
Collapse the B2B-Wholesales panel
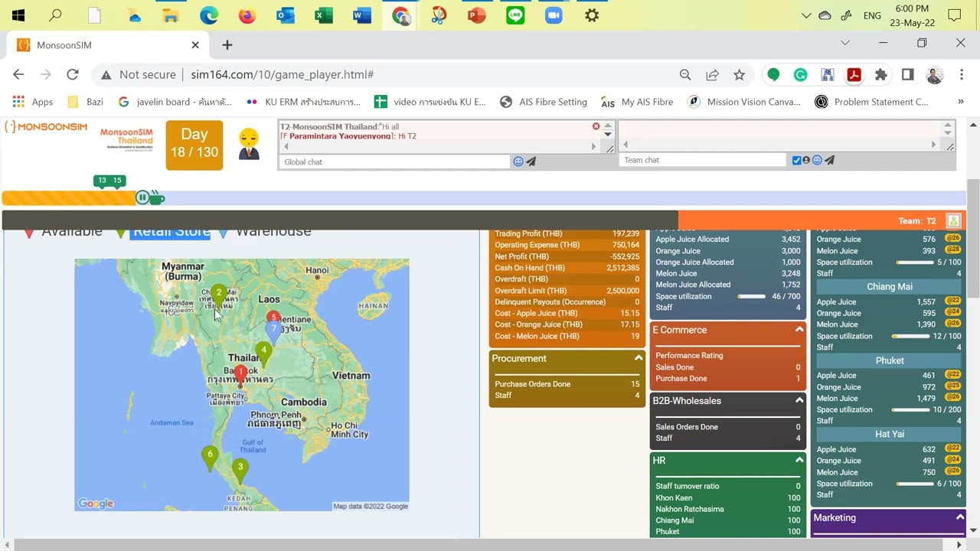[x=799, y=400]
